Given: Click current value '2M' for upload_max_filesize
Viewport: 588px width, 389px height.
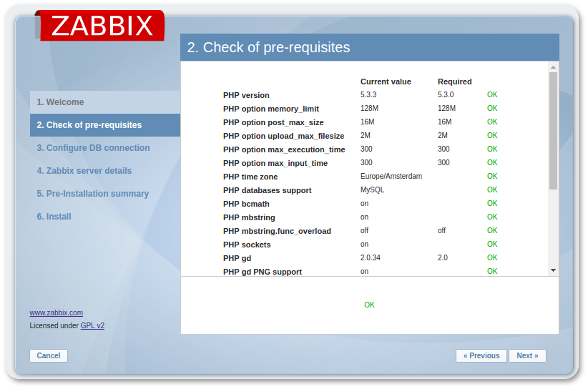Looking at the screenshot, I should [366, 135].
